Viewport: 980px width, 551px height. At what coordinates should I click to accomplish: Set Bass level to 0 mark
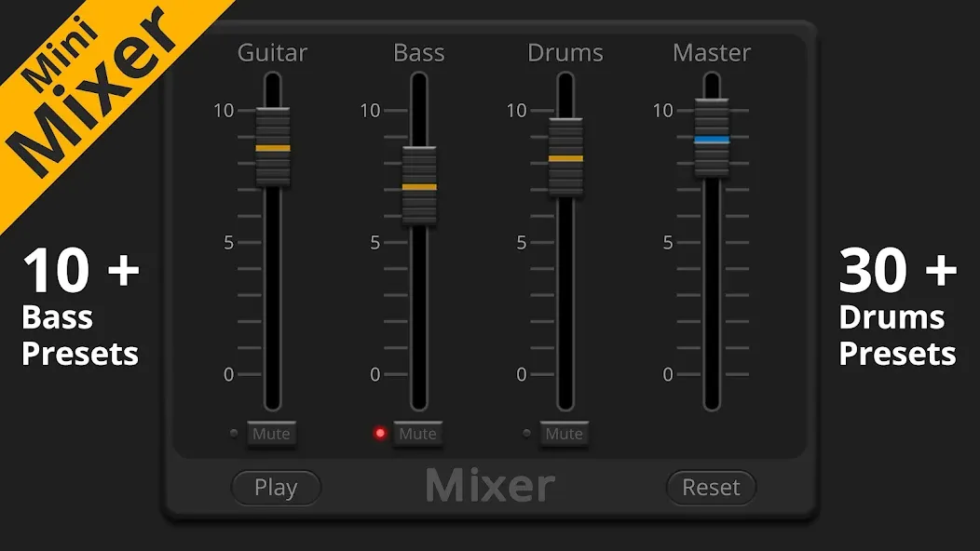click(419, 374)
